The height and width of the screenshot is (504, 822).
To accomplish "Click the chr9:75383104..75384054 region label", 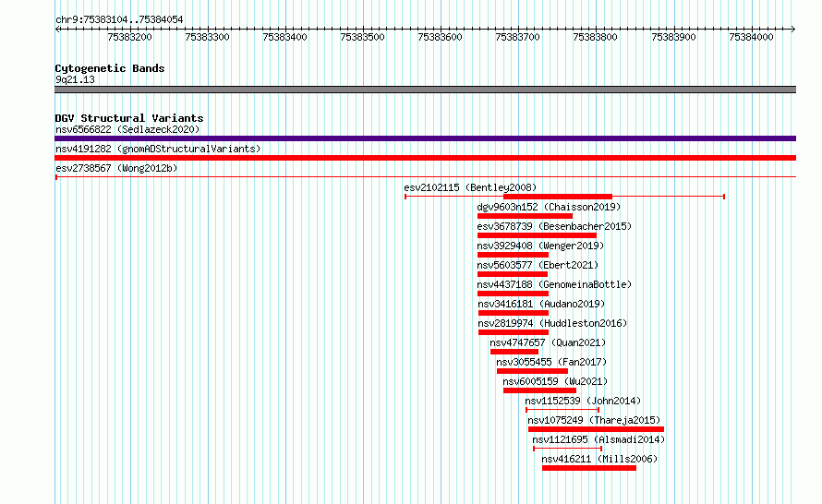I will [x=119, y=20].
